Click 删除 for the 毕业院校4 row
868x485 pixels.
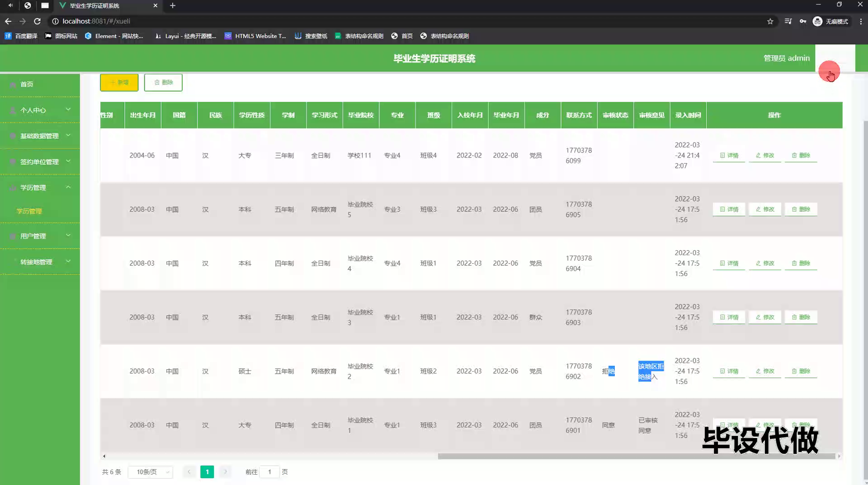(x=801, y=263)
